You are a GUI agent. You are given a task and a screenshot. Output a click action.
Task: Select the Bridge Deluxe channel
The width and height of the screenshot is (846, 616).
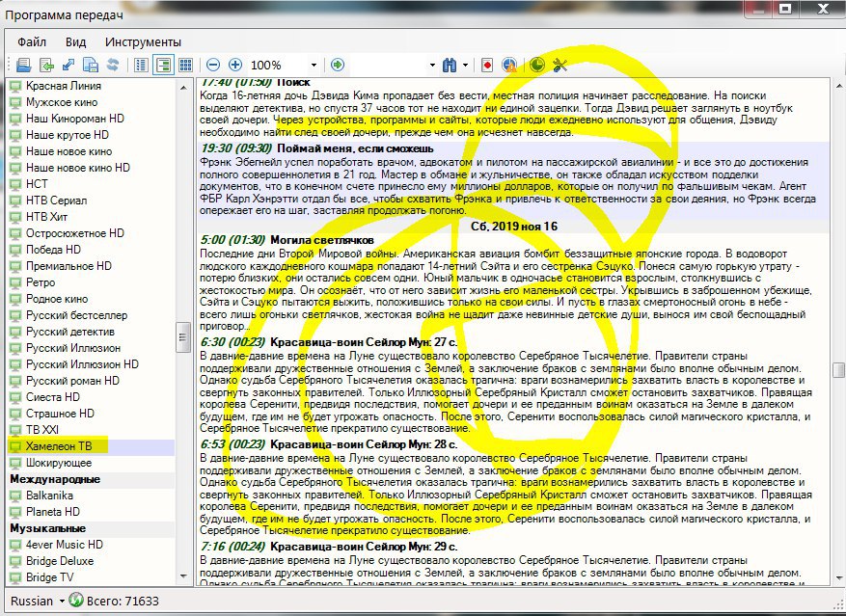click(x=60, y=561)
